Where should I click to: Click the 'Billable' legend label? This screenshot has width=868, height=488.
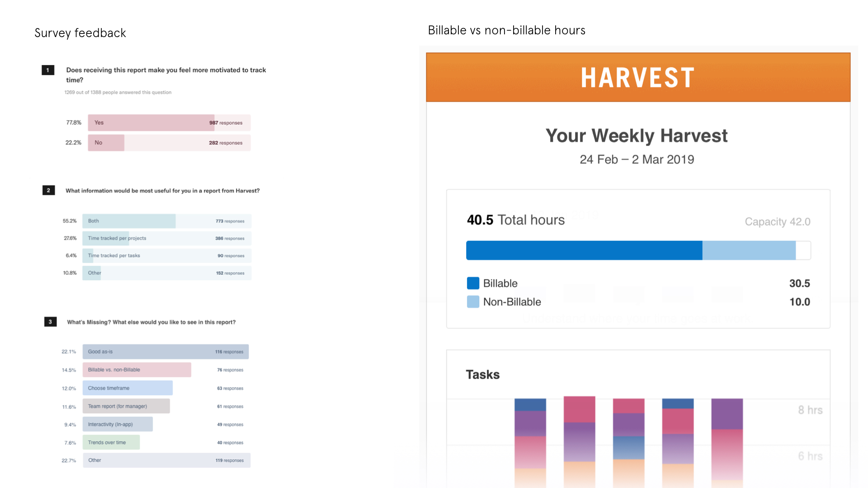[x=500, y=283]
